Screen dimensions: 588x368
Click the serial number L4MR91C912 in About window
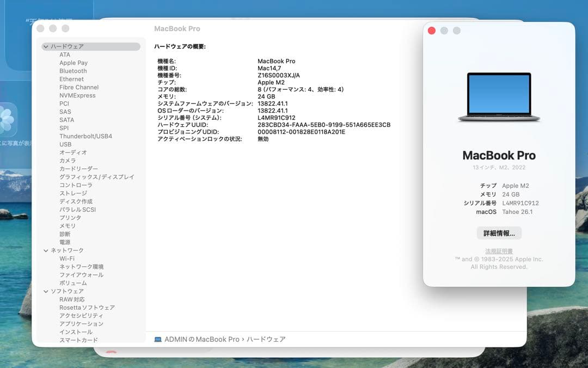[520, 203]
